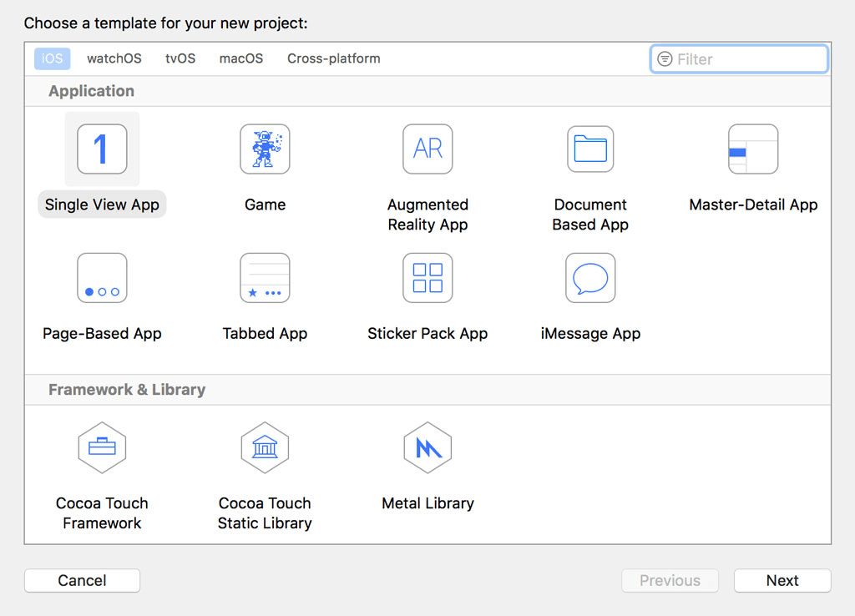Open the macOS platform tab

point(241,58)
